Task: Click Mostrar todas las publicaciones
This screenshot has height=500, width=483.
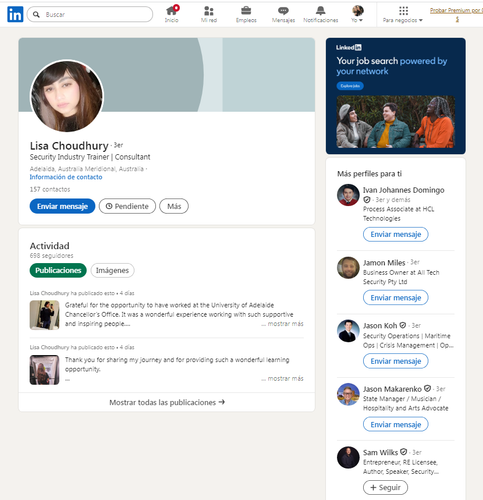Action: pos(167,402)
